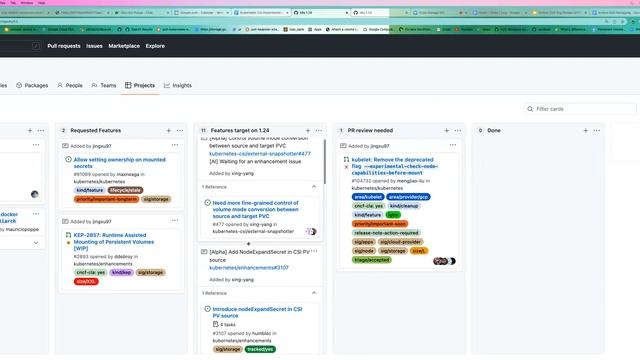Click assignee avatars on kubelet PR card
The image size is (640, 360).
[x=444, y=261]
